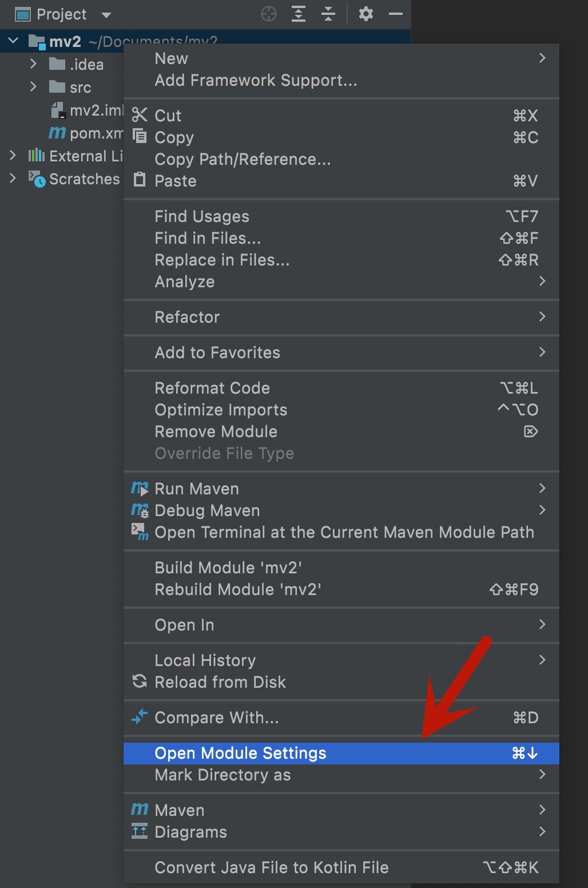Viewport: 588px width, 888px height.
Task: Open the Settings gear in the Project toolbar
Action: pyautogui.click(x=365, y=14)
